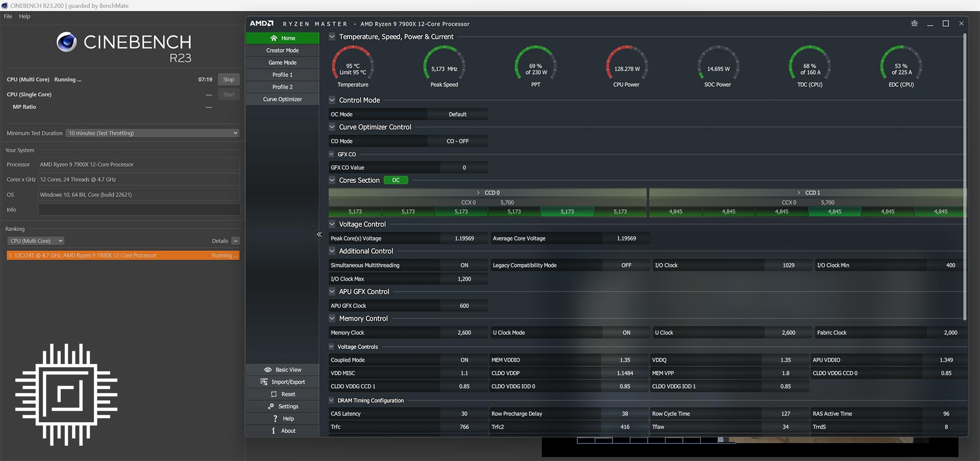Select Game Mode in sidebar
The image size is (980, 461).
(x=282, y=63)
